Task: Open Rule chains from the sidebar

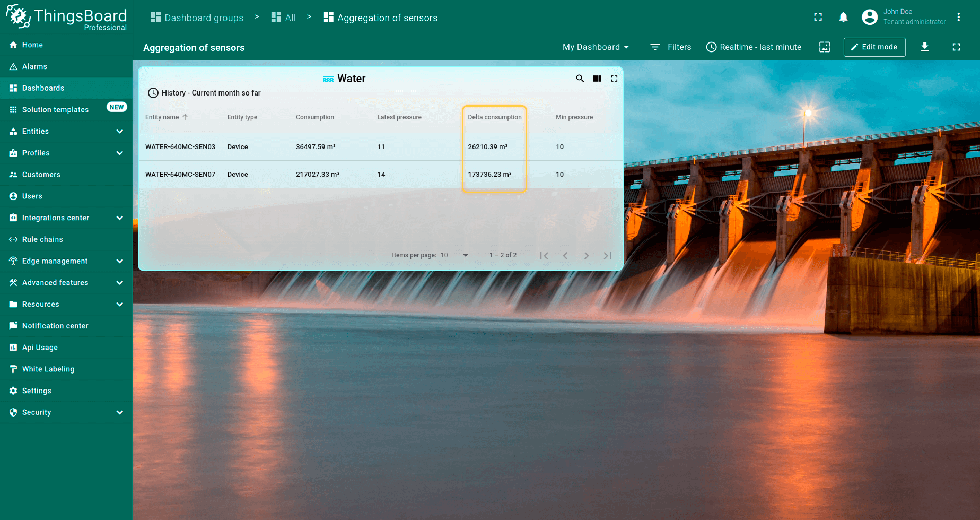Action: click(x=42, y=239)
